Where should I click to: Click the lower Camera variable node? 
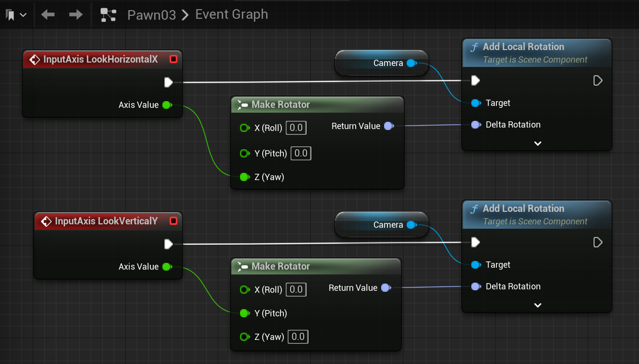tap(381, 225)
